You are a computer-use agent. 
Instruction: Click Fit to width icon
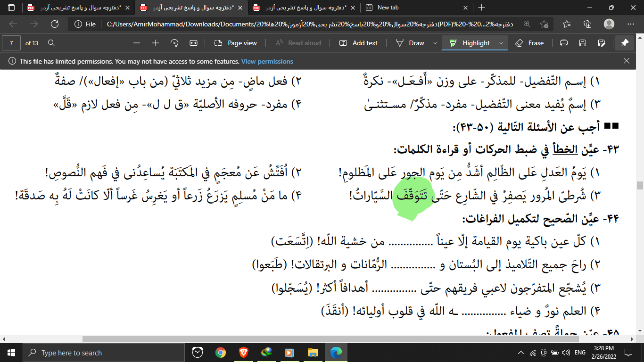(193, 43)
